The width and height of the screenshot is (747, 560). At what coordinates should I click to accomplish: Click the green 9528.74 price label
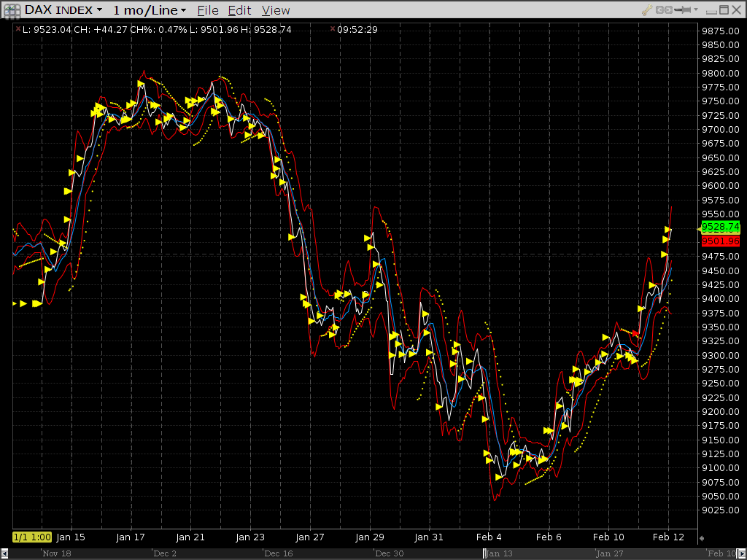(x=720, y=227)
